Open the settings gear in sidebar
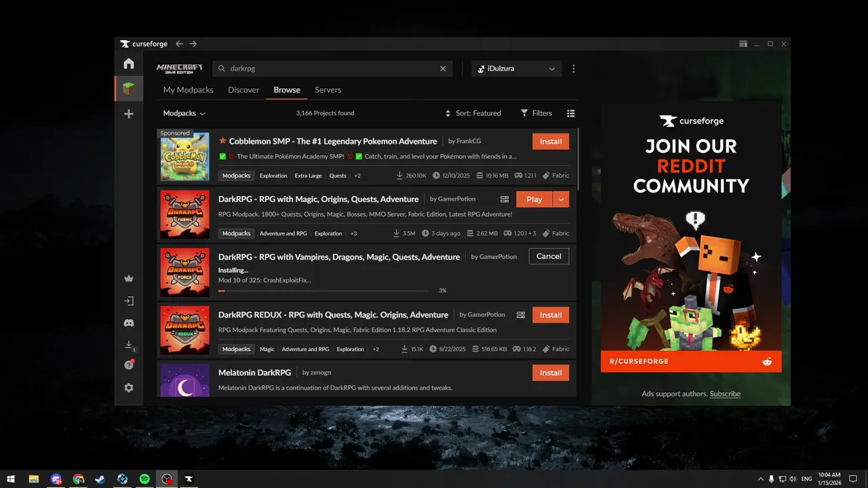This screenshot has height=488, width=868. point(129,388)
